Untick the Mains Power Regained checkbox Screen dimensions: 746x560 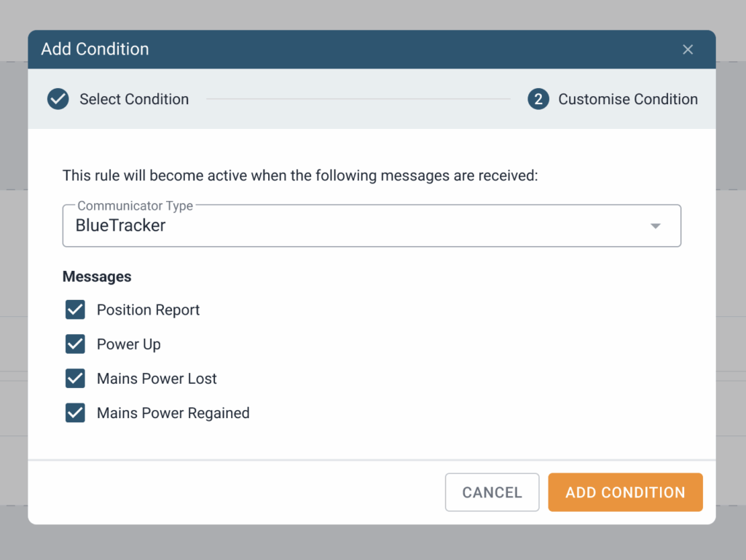click(76, 413)
